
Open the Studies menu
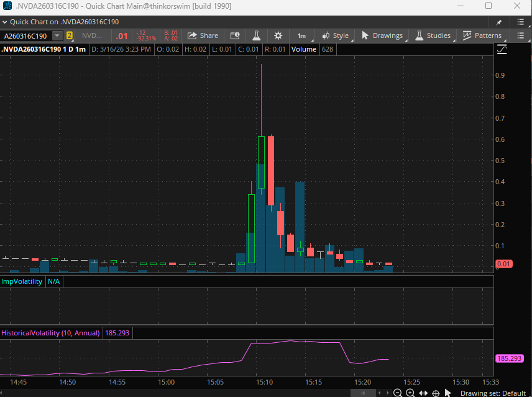point(433,35)
